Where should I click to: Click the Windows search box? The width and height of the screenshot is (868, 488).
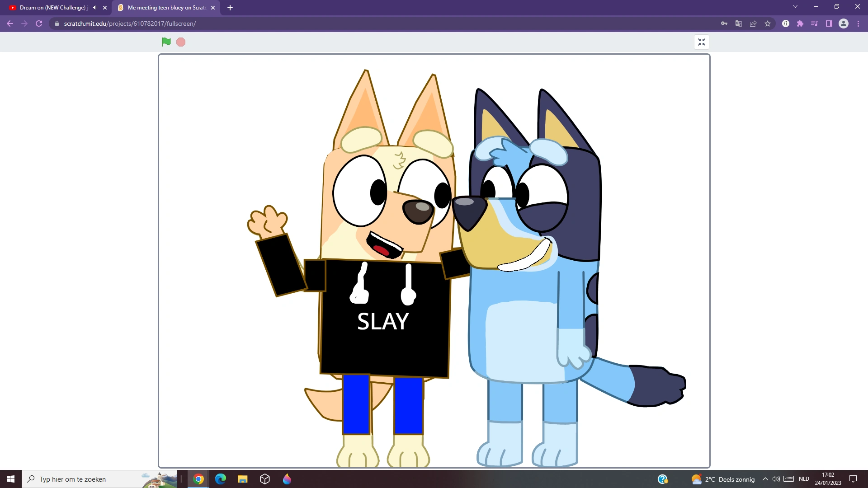[x=90, y=479]
